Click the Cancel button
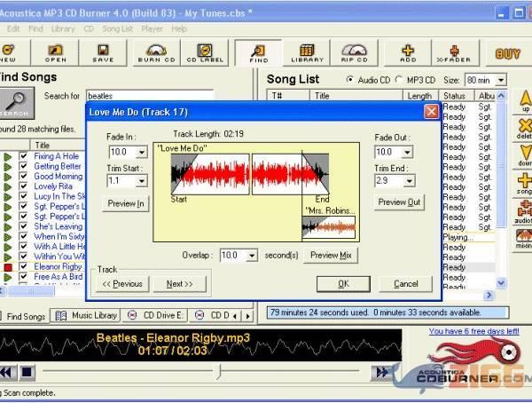 point(406,284)
